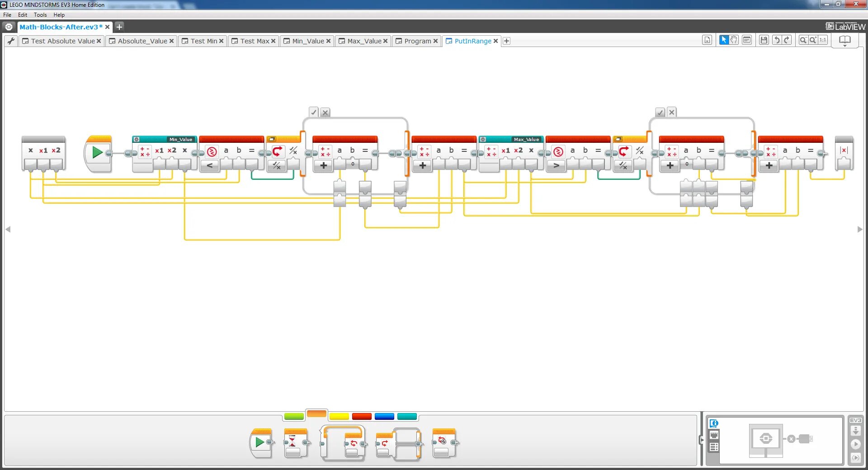This screenshot has width=868, height=470.
Task: Close the Absolute_Value tab
Action: point(171,41)
